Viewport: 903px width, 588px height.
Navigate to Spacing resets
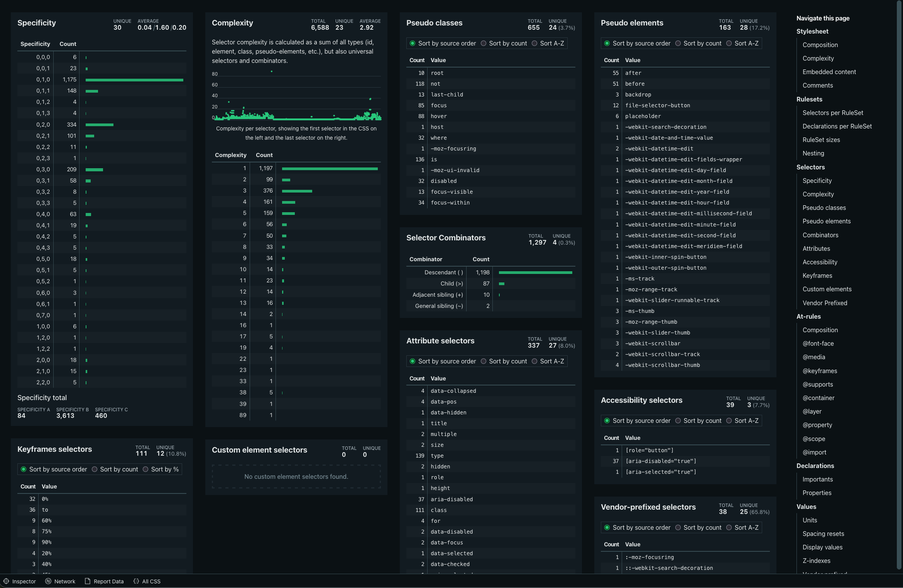(x=823, y=534)
